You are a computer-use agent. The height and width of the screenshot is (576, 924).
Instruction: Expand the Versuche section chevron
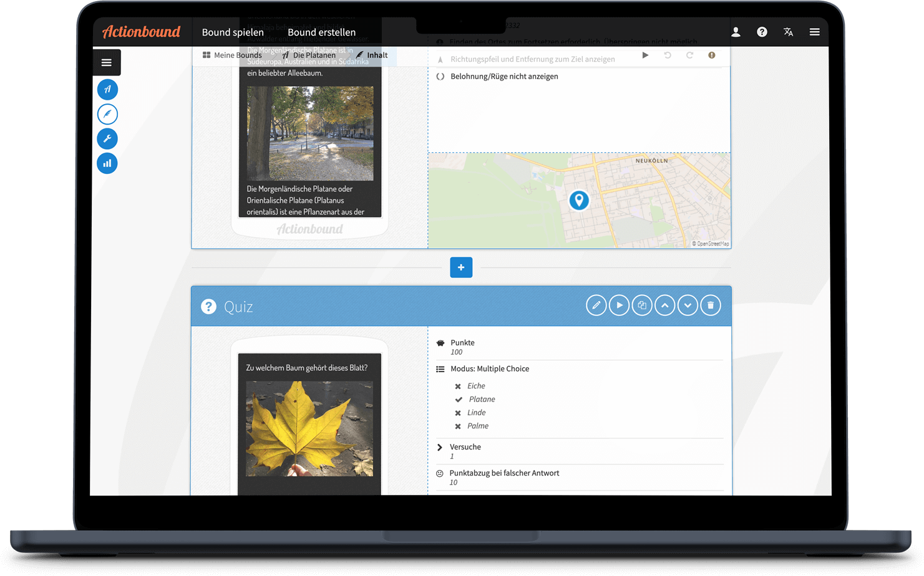[440, 446]
